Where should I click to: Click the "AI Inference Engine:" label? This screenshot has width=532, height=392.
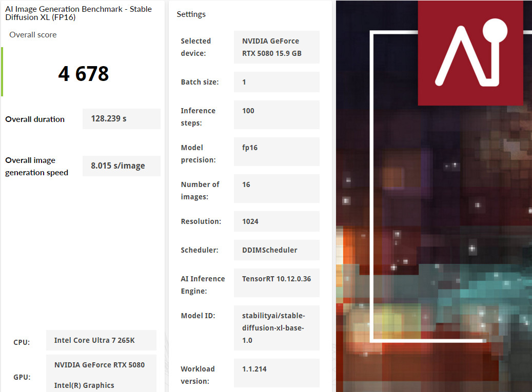coord(203,285)
